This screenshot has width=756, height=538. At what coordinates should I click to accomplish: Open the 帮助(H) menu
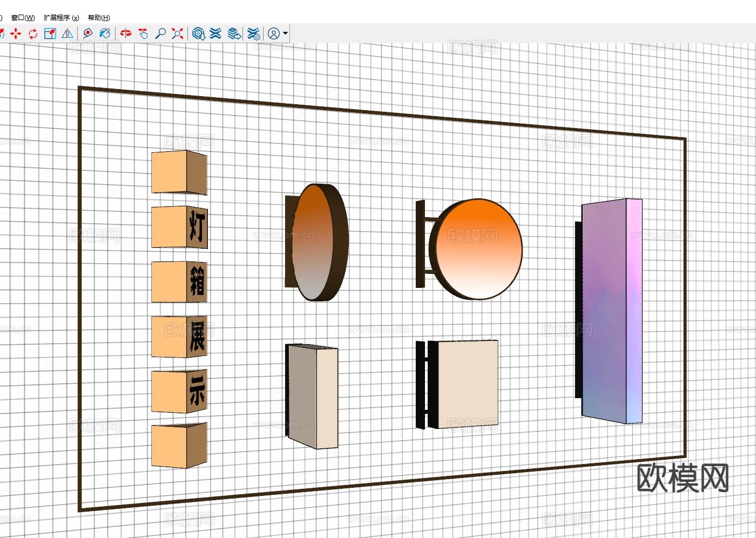(x=99, y=18)
